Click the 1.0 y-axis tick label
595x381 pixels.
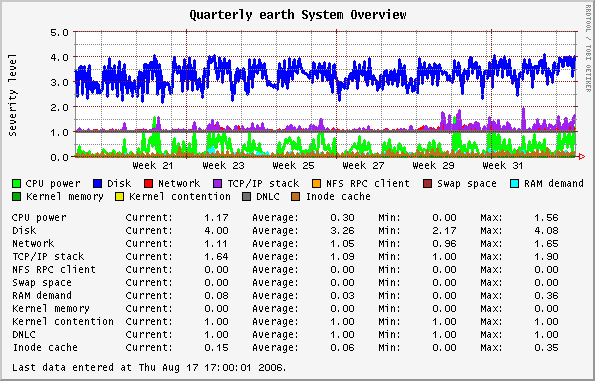click(x=59, y=132)
